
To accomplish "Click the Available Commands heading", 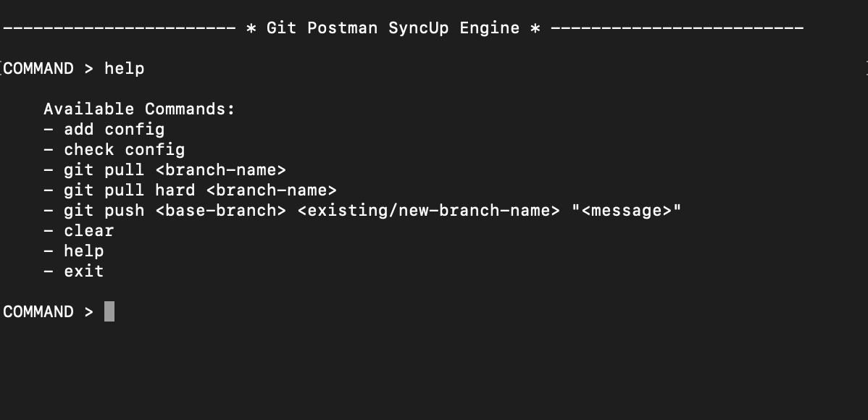I will 139,109.
